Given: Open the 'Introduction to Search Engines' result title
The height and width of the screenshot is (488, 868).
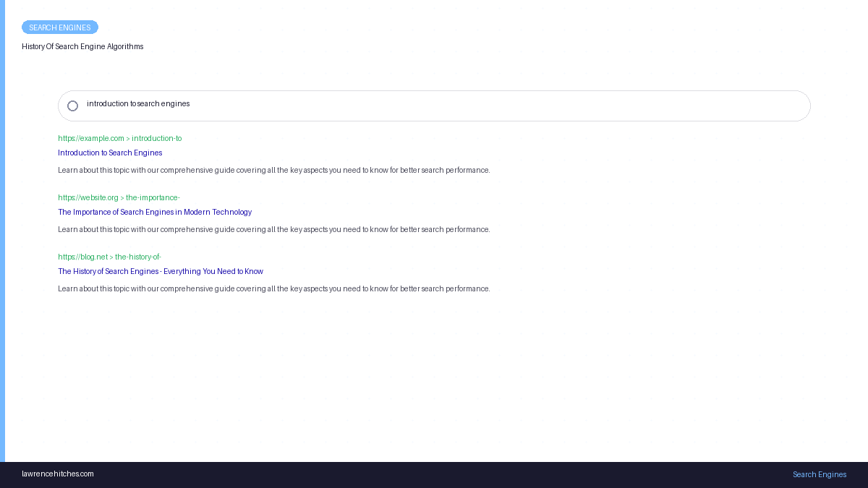Looking at the screenshot, I should pos(110,153).
